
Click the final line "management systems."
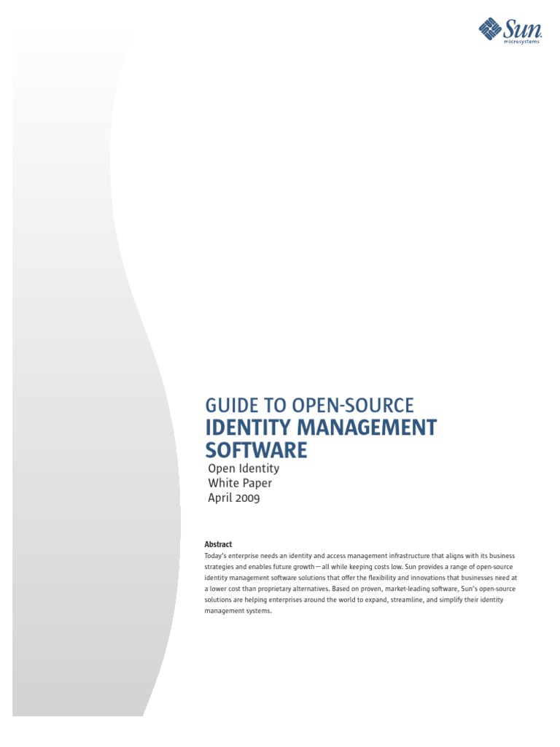pos(238,611)
